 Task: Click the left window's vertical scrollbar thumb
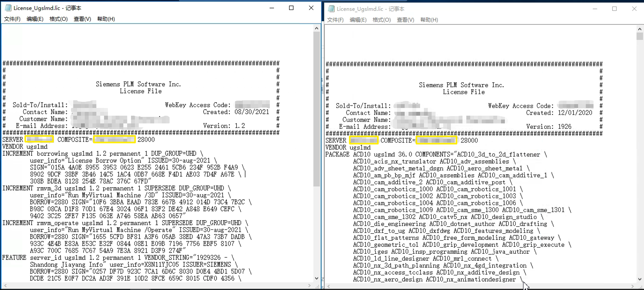point(317,109)
